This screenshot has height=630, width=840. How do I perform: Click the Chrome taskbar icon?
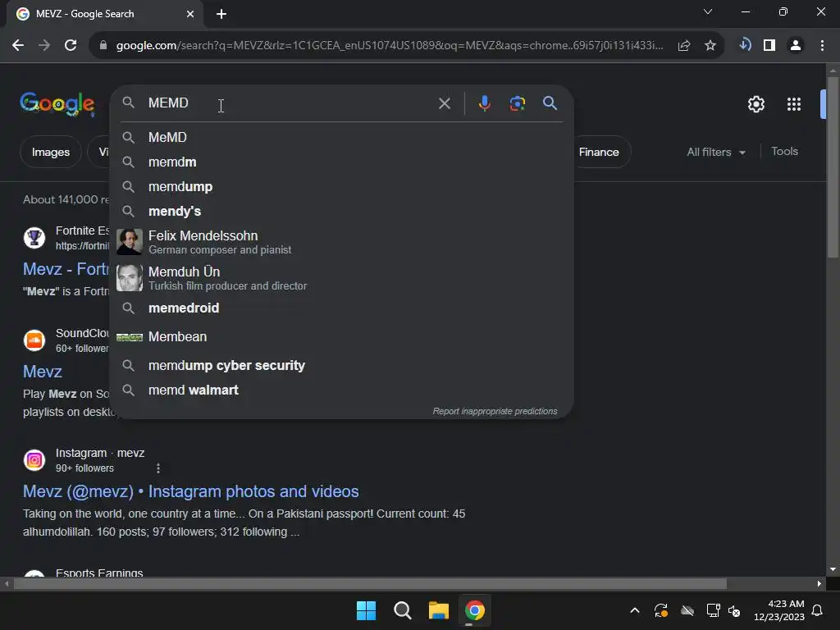coord(474,610)
